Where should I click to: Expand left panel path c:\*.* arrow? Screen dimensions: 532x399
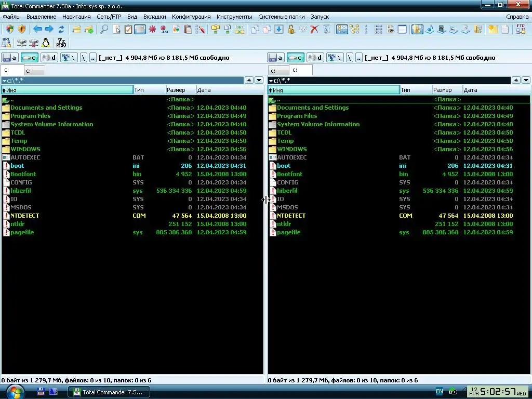[x=4, y=81]
